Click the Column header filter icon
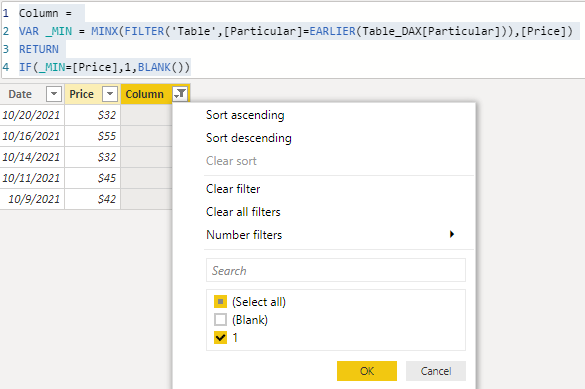 point(180,94)
